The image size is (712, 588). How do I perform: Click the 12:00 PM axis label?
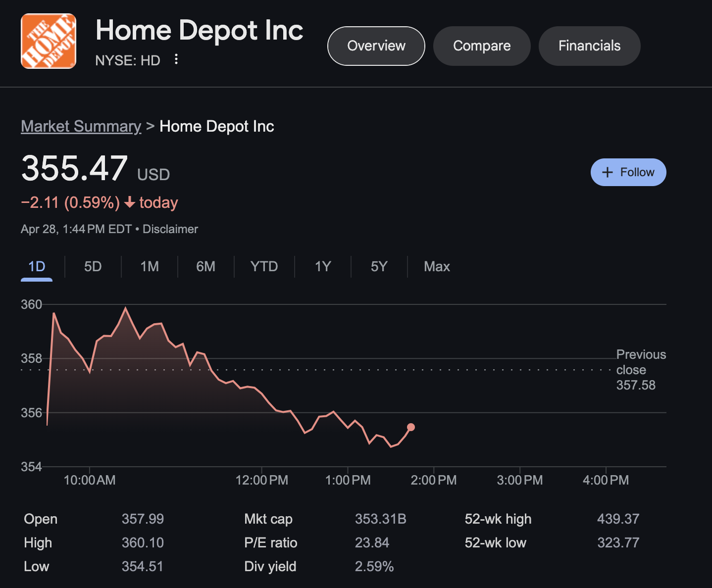pyautogui.click(x=262, y=480)
